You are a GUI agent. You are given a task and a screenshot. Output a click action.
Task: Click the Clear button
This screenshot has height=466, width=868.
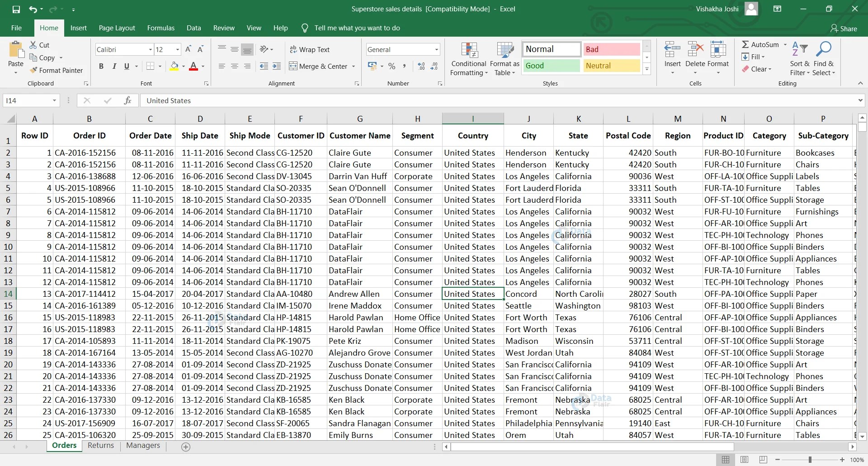click(757, 69)
